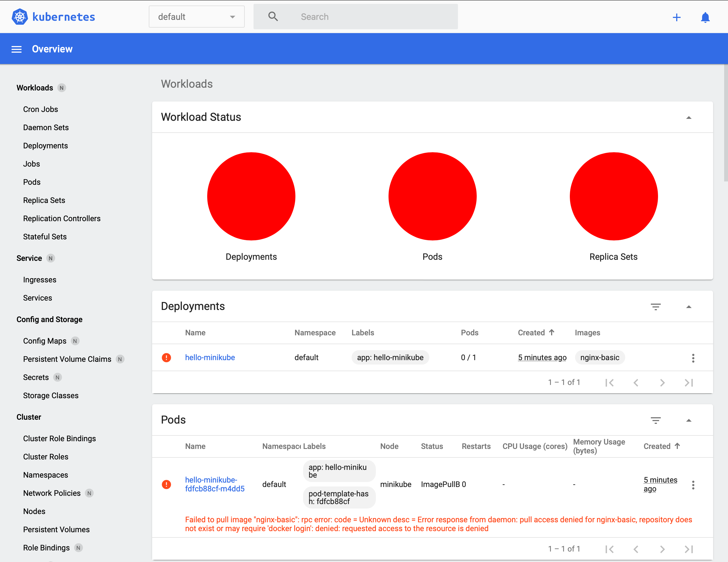
Task: Open the kebab menu for hello-minikube deployment
Action: pyautogui.click(x=693, y=358)
